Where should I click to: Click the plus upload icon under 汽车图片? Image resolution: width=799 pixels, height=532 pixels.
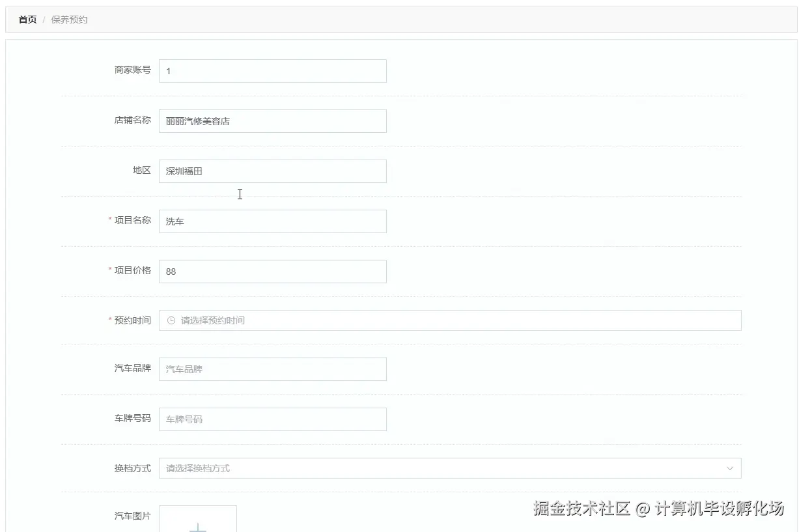[198, 525]
